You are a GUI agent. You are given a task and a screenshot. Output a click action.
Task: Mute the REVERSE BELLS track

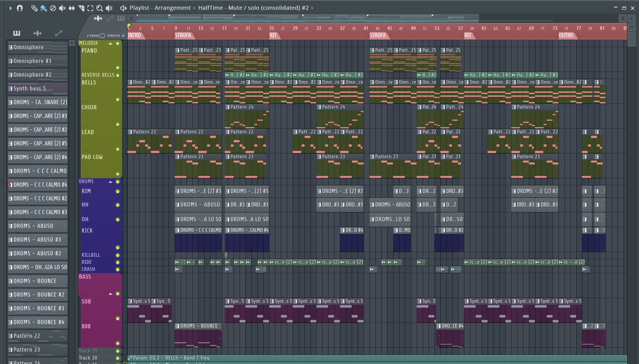118,75
